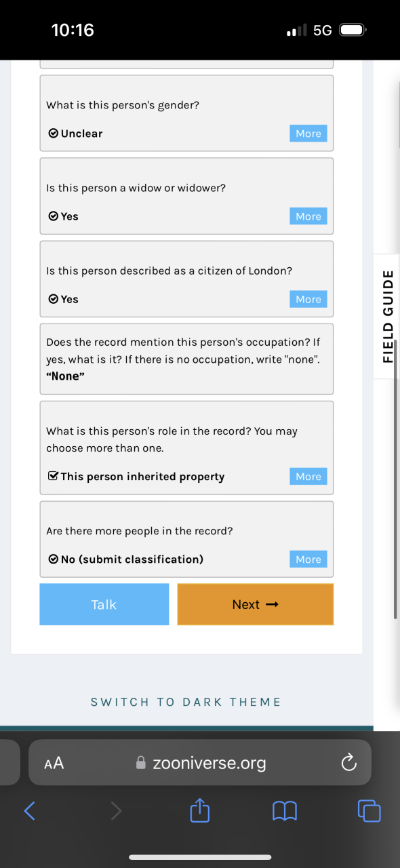Screen dimensions: 400x868
Task: Select No (submit classification) option
Action: pos(125,559)
